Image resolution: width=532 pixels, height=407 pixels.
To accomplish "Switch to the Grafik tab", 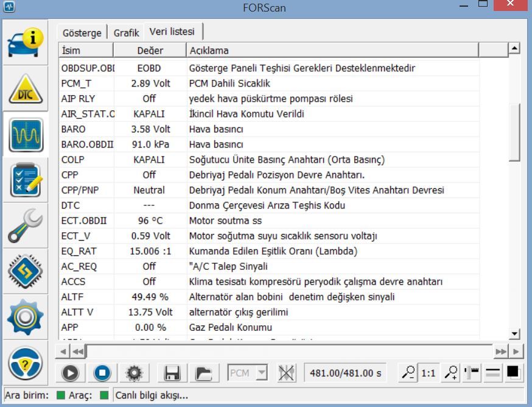I will coord(126,33).
